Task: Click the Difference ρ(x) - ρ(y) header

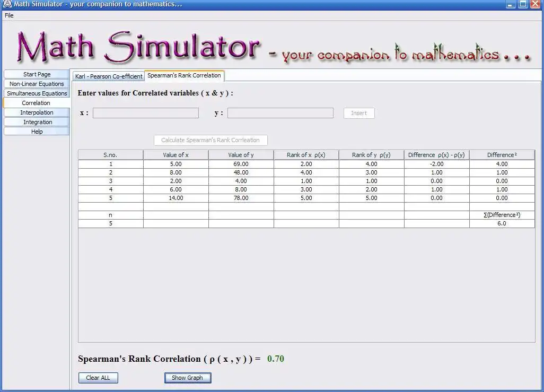Action: (437, 155)
